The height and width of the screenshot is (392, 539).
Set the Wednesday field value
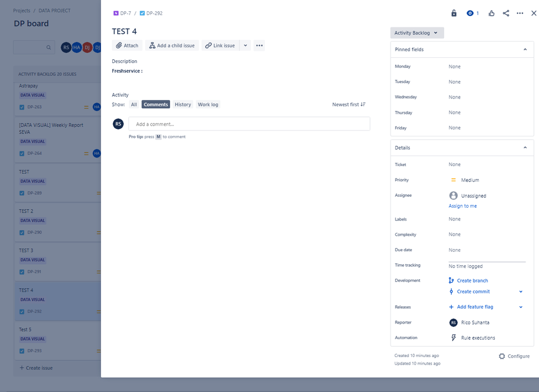[x=454, y=97]
